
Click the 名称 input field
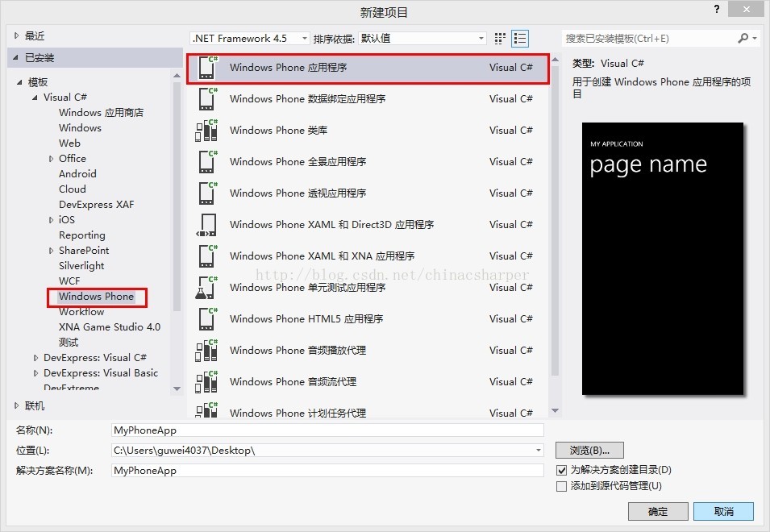click(x=327, y=430)
